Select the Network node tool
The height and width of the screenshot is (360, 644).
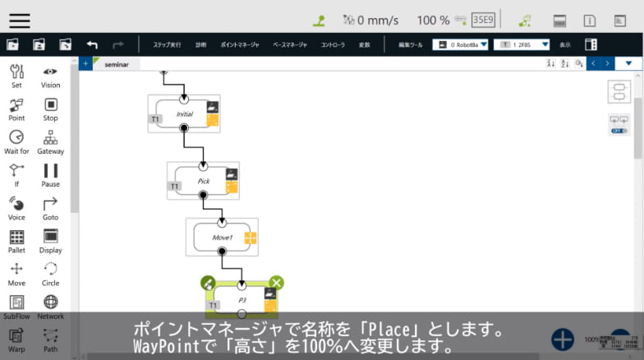(51, 307)
